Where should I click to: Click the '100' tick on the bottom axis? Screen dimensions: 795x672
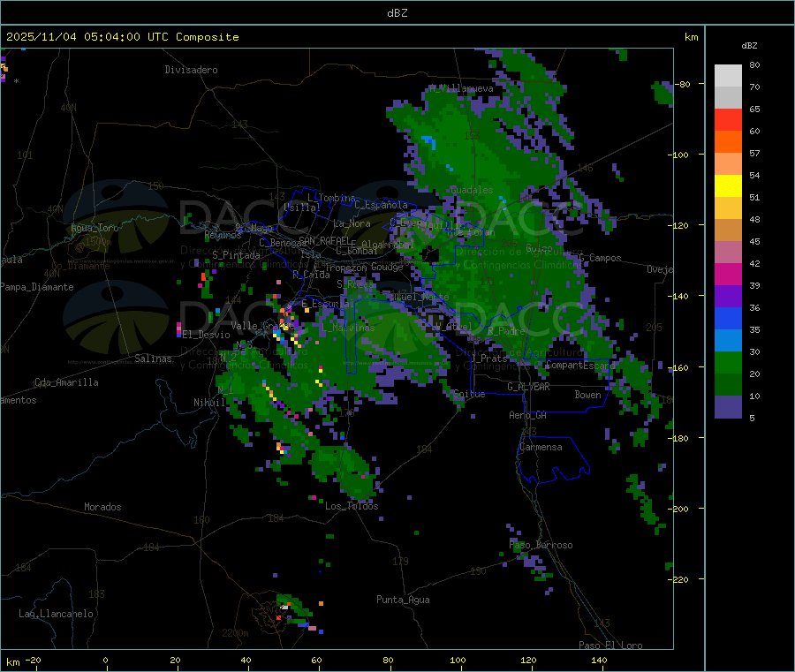click(458, 660)
